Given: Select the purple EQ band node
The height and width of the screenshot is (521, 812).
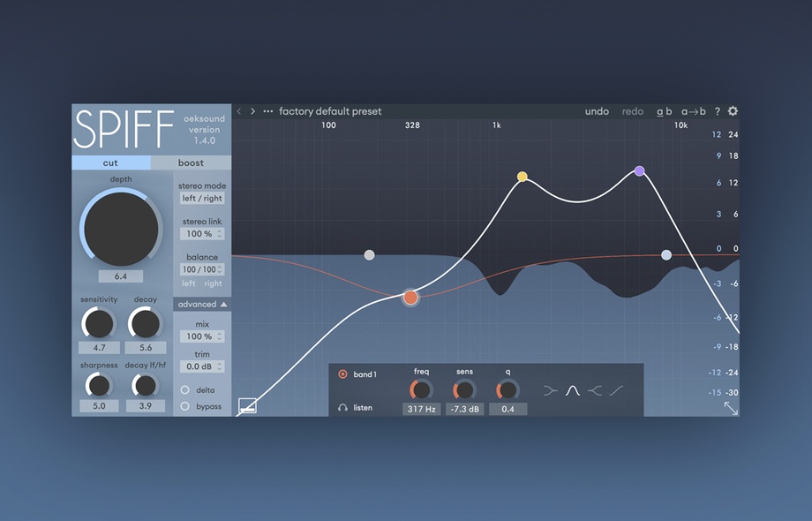Looking at the screenshot, I should click(x=640, y=171).
